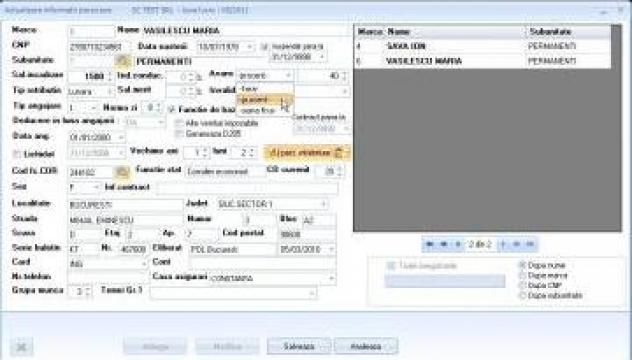632x360 pixels.
Task: Click the Anuleaza button
Action: point(366,346)
